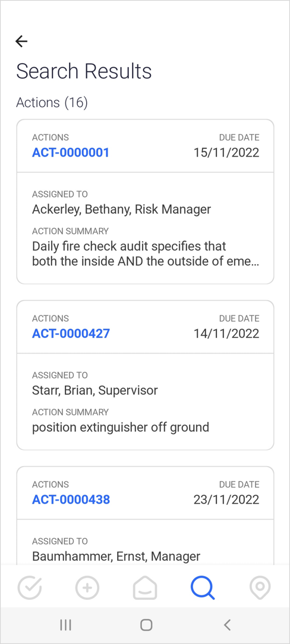The width and height of the screenshot is (290, 644).
Task: Select the search magnifier icon in bottom bar
Action: 203,587
